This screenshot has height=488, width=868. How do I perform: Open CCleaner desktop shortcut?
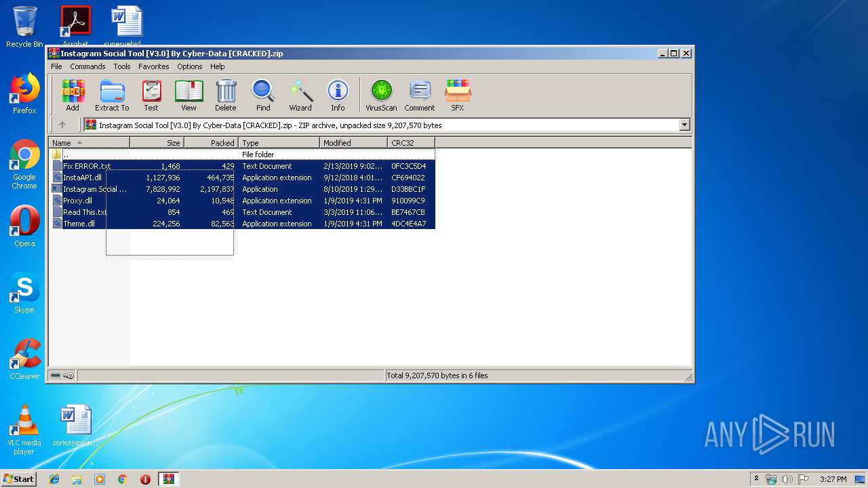click(24, 359)
